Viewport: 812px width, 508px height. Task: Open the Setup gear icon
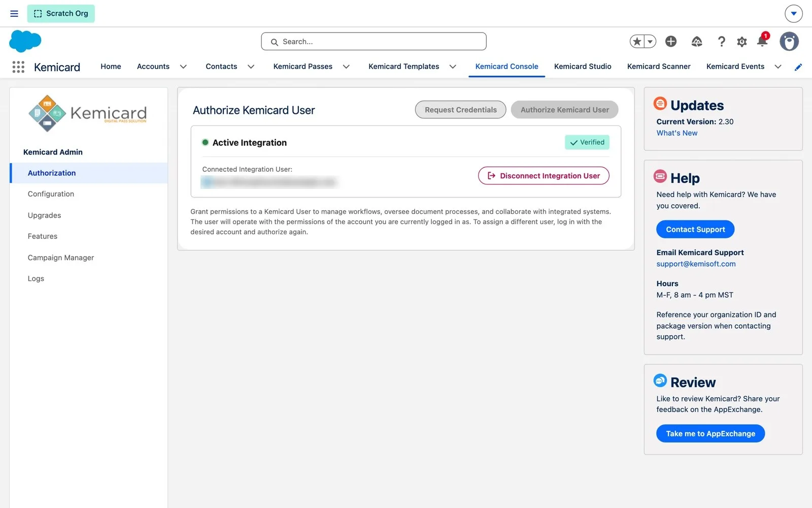(x=742, y=42)
